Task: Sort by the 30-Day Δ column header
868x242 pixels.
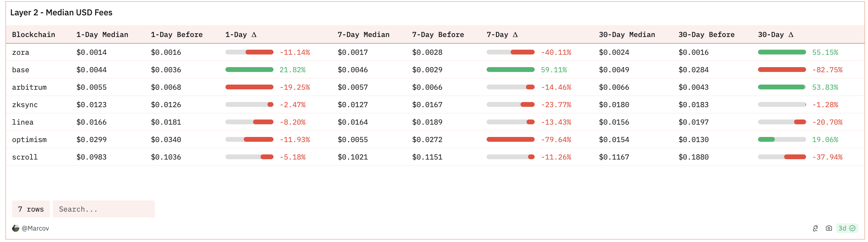Action: (776, 35)
